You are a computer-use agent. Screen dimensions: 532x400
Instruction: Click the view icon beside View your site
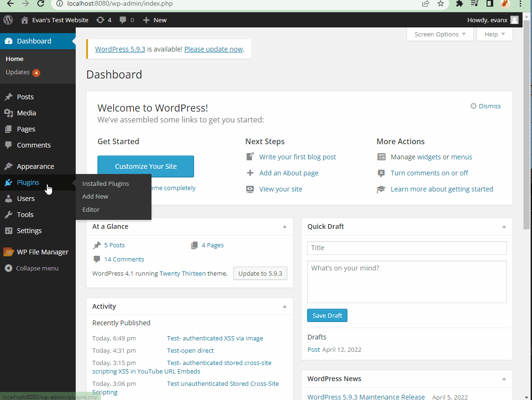250,189
